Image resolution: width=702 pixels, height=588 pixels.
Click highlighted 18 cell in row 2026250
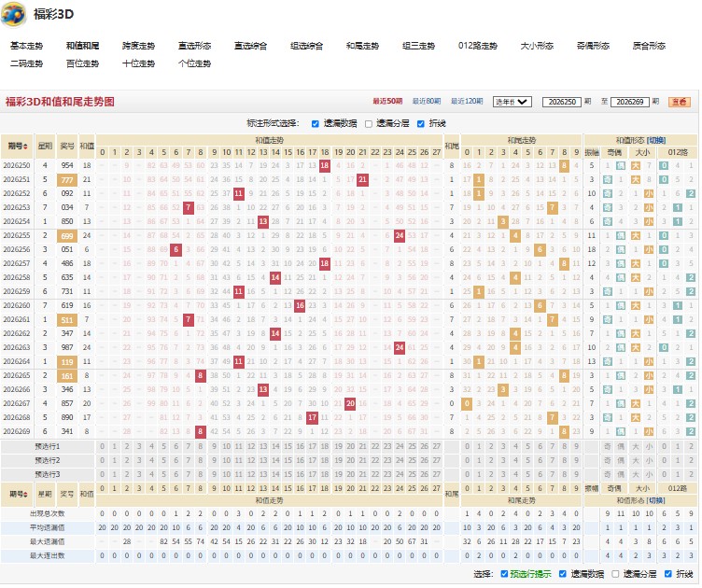pos(325,165)
